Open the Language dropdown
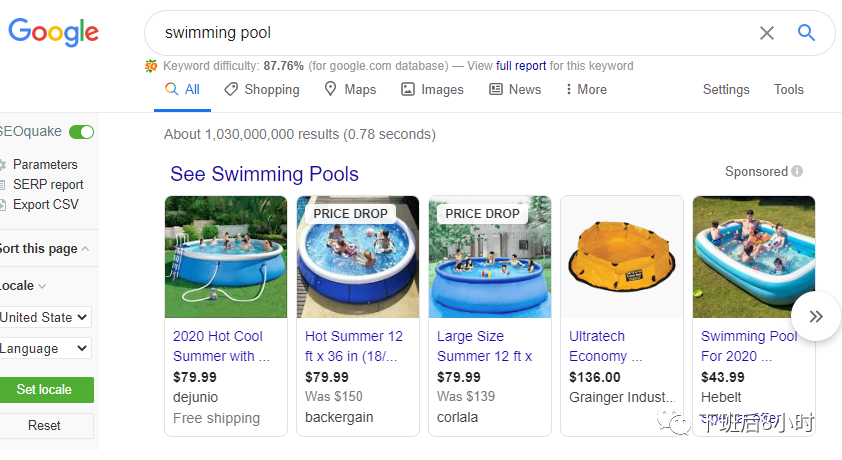842x460 pixels. [45, 349]
